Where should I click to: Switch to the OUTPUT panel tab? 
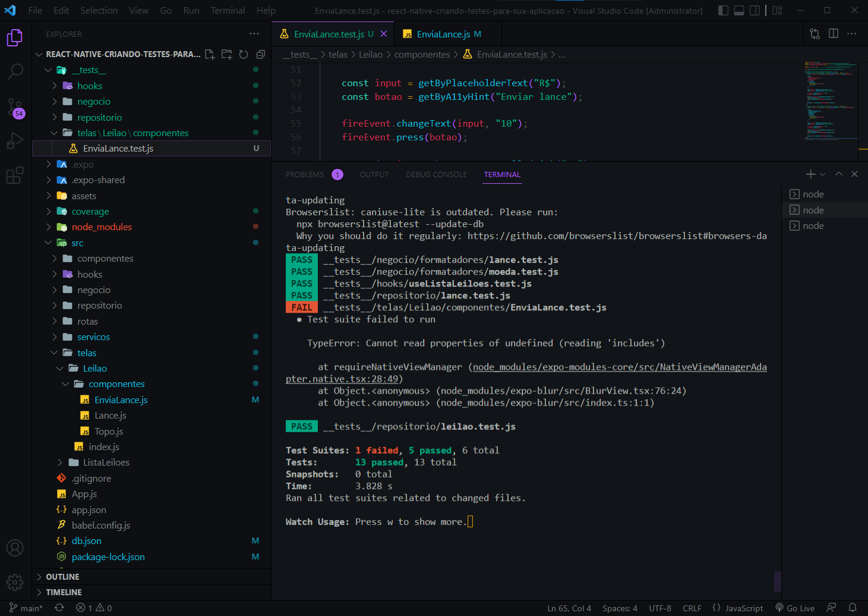(x=374, y=174)
